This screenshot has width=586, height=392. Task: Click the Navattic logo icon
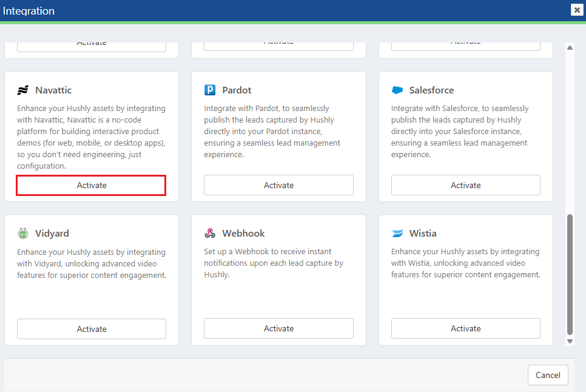[x=23, y=90]
